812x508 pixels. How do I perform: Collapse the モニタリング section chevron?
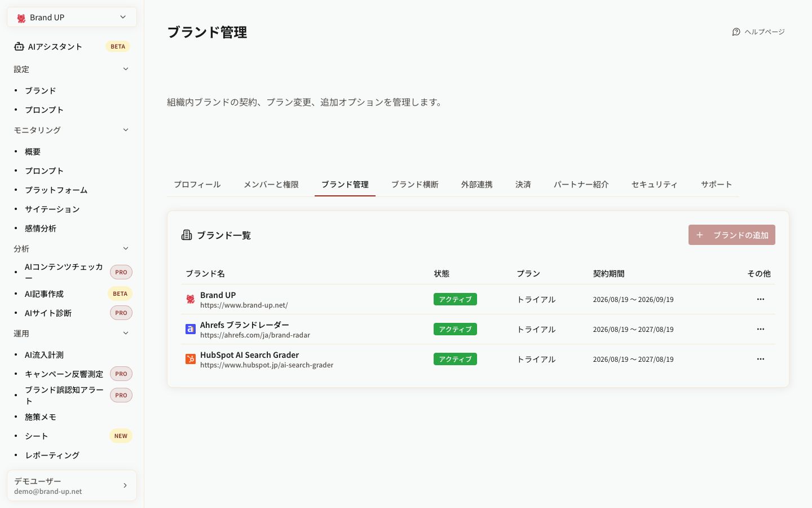click(x=126, y=130)
